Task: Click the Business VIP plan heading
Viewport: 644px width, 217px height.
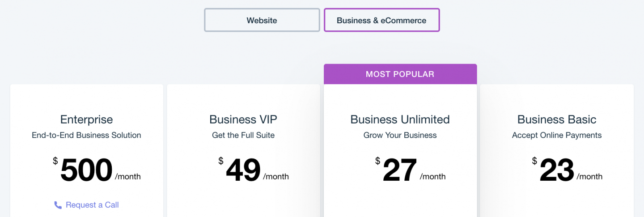Action: [243, 119]
